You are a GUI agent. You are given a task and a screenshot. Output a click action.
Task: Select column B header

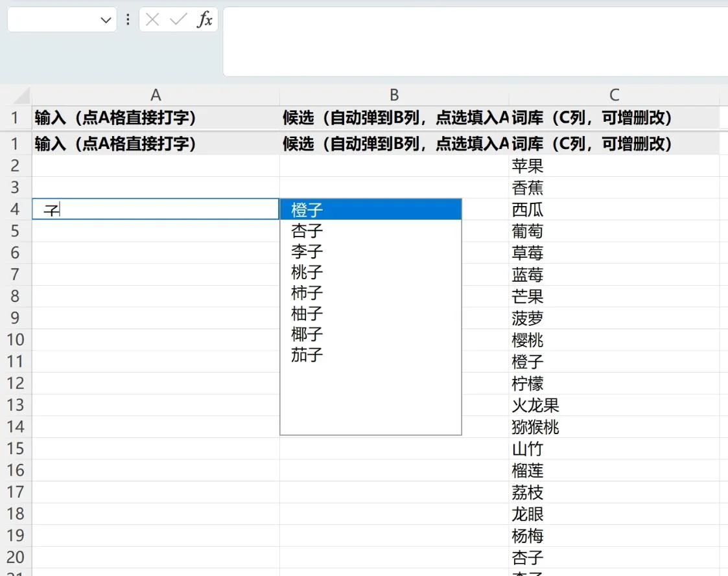click(394, 95)
